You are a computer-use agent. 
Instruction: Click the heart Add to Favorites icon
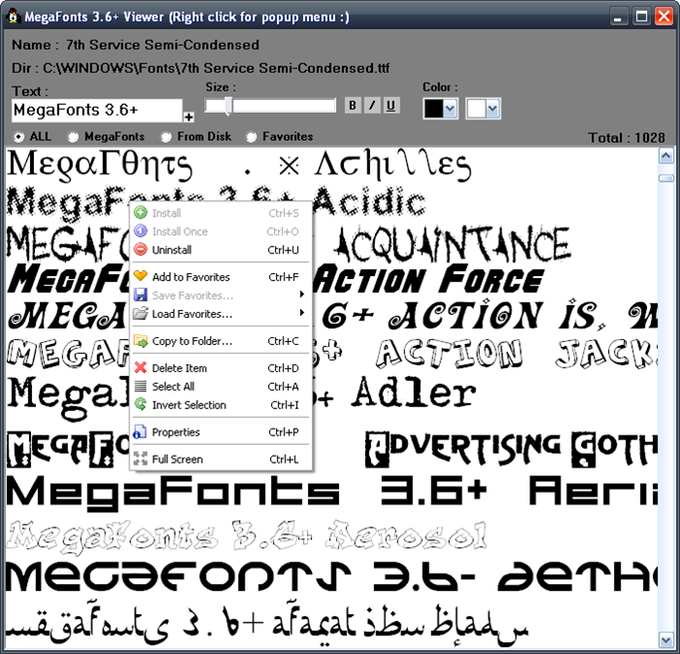pyautogui.click(x=140, y=276)
